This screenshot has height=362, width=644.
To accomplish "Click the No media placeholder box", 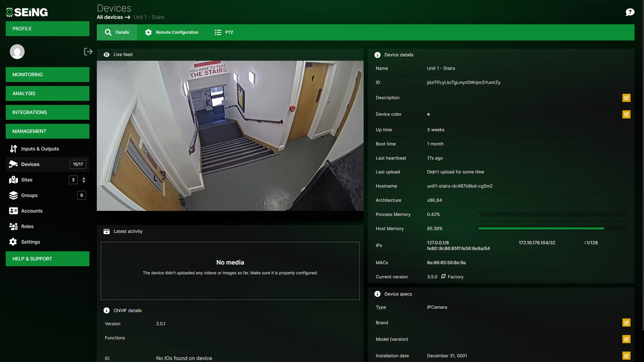I will 230,271.
